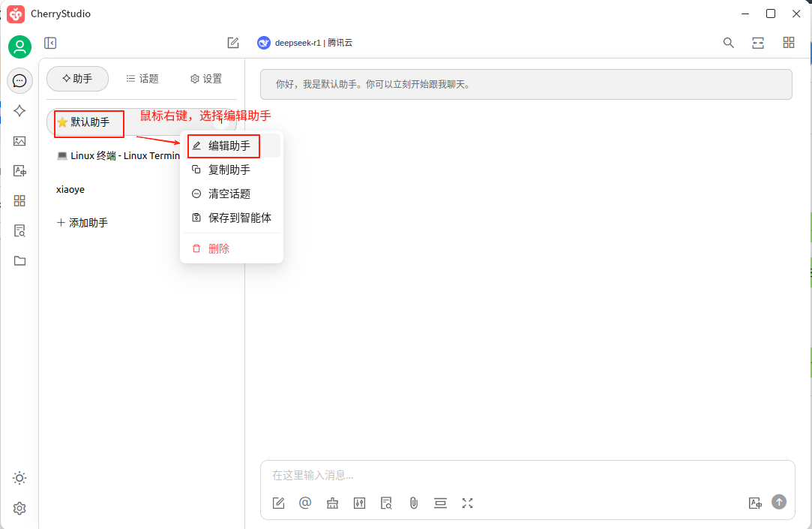Screen dimensions: 812x529
Task: Open the AI painting panel in the sidebar
Action: (x=19, y=140)
